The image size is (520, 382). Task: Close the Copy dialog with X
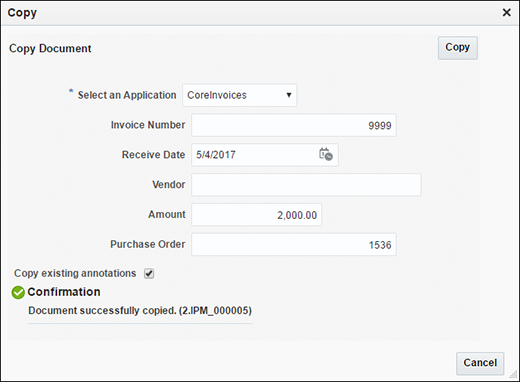[x=506, y=13]
